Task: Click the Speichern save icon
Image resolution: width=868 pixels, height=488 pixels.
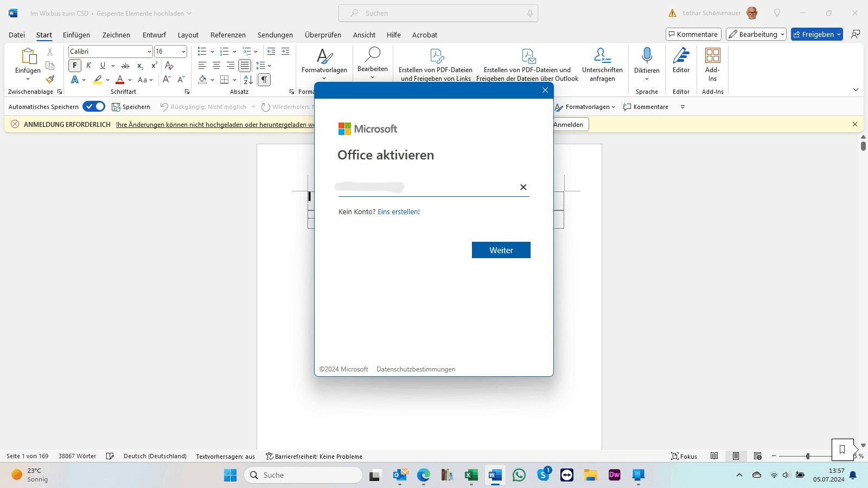Action: click(116, 107)
